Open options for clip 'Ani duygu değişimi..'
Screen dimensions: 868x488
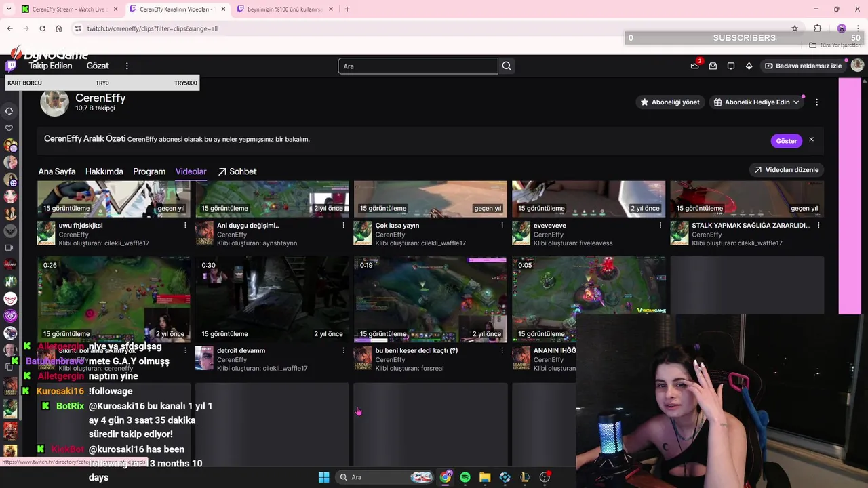[x=344, y=226]
